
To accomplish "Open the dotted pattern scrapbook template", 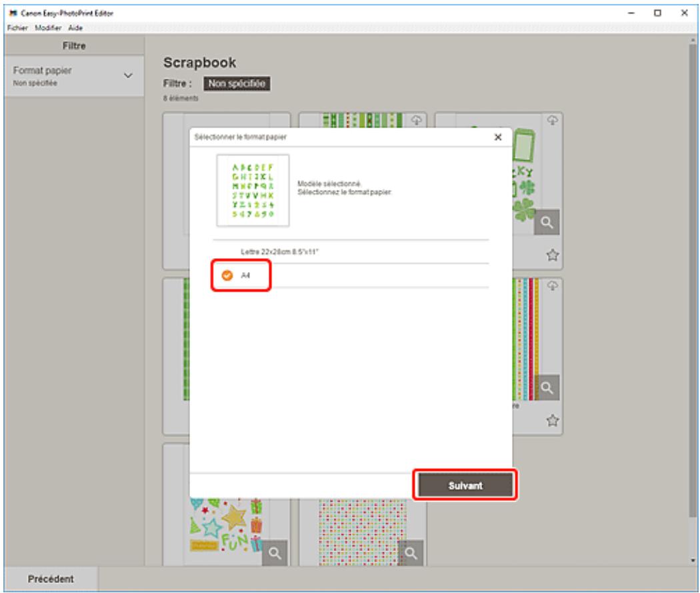I will click(361, 532).
